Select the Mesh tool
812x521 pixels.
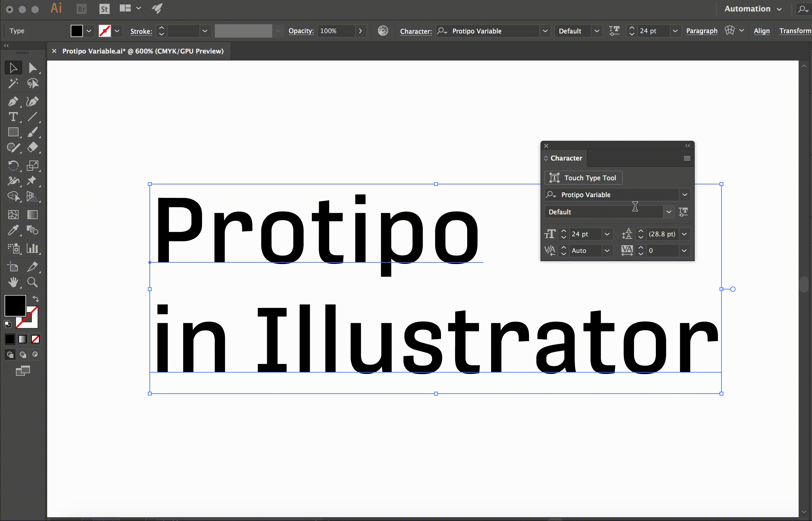click(x=13, y=215)
